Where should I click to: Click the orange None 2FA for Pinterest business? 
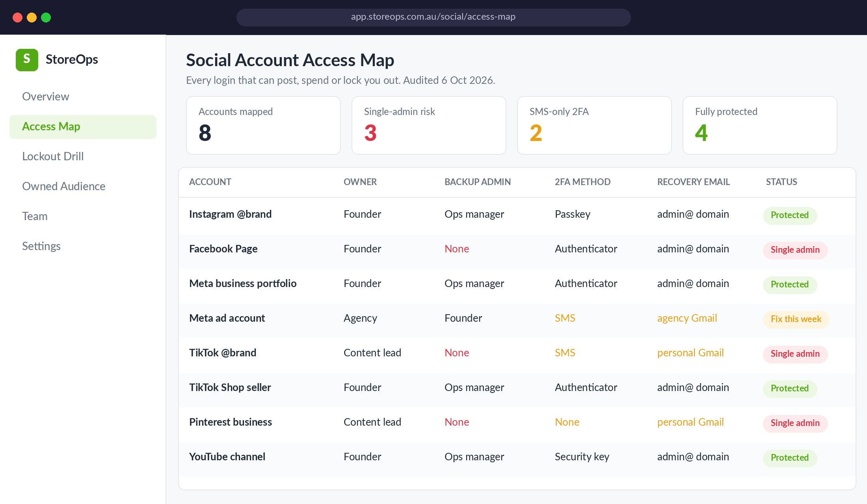(x=567, y=422)
